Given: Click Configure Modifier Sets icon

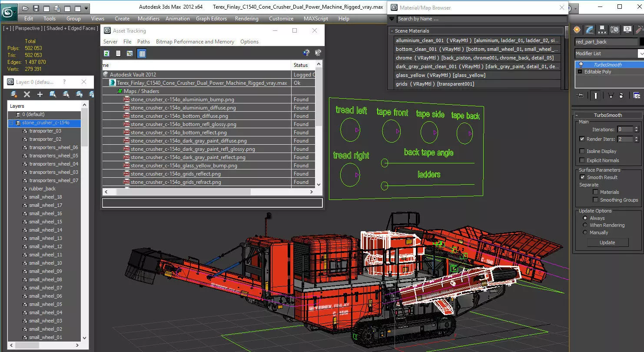Looking at the screenshot, I should [637, 96].
